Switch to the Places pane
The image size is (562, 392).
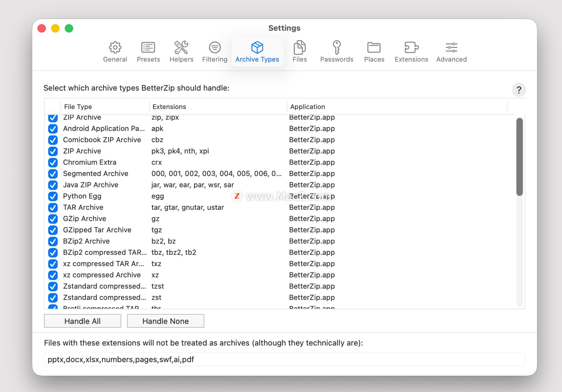click(374, 52)
